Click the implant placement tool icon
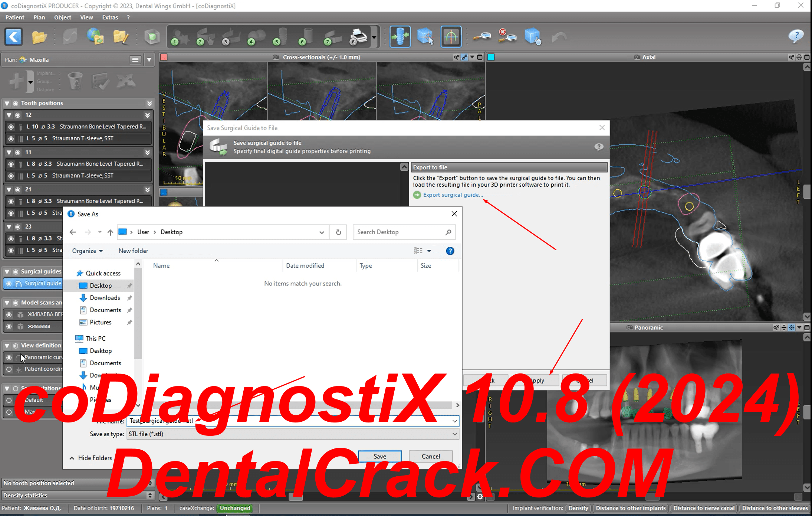This screenshot has height=516, width=812. (x=400, y=37)
